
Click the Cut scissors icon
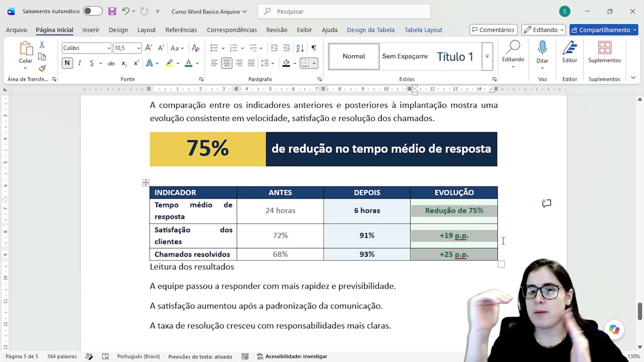[42, 45]
